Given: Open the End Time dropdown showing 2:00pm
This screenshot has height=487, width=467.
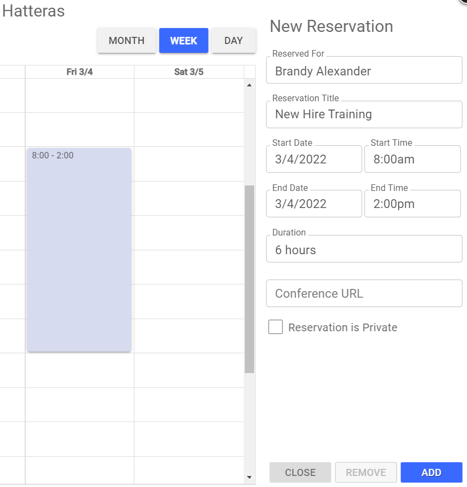Looking at the screenshot, I should pyautogui.click(x=413, y=204).
